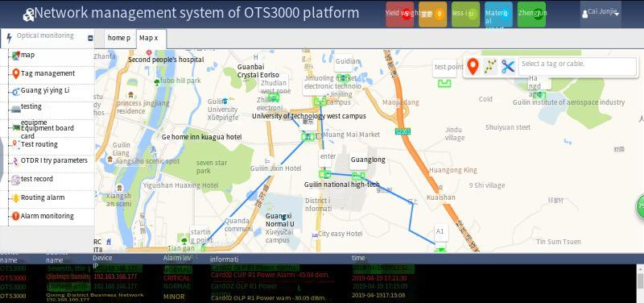Click the Routing alarm bell icon
This screenshot has height=303, width=644.
tap(15, 197)
